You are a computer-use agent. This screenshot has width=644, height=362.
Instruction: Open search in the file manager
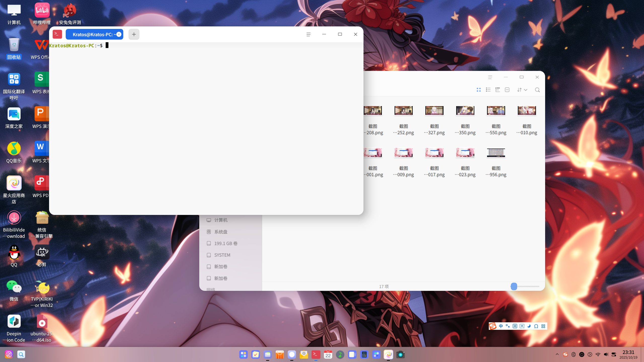(x=537, y=90)
